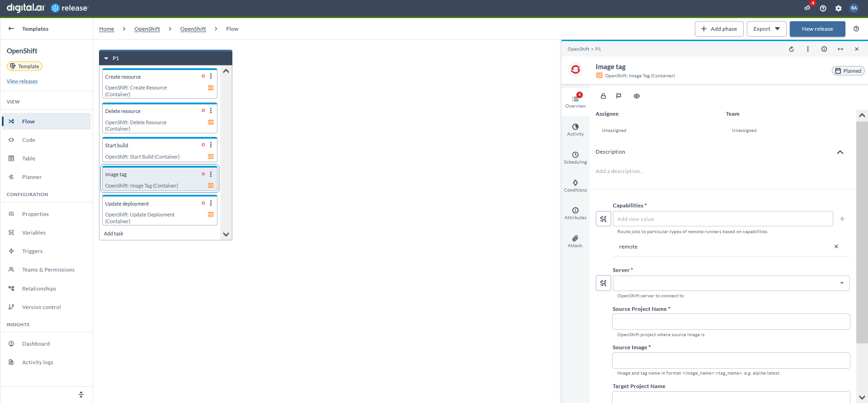The image size is (868, 403).
Task: Toggle the watch eye icon for task
Action: point(637,96)
